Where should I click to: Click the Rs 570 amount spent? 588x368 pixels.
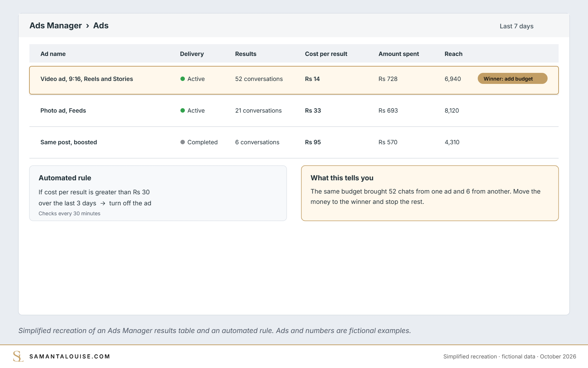(388, 142)
